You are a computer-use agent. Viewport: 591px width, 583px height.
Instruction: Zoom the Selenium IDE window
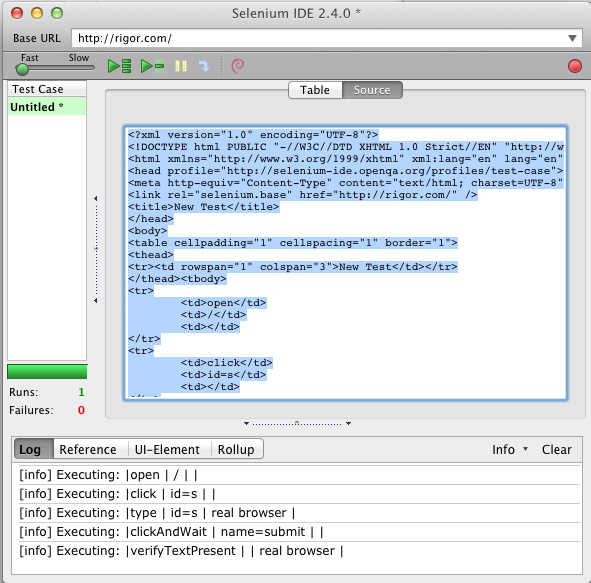click(57, 13)
